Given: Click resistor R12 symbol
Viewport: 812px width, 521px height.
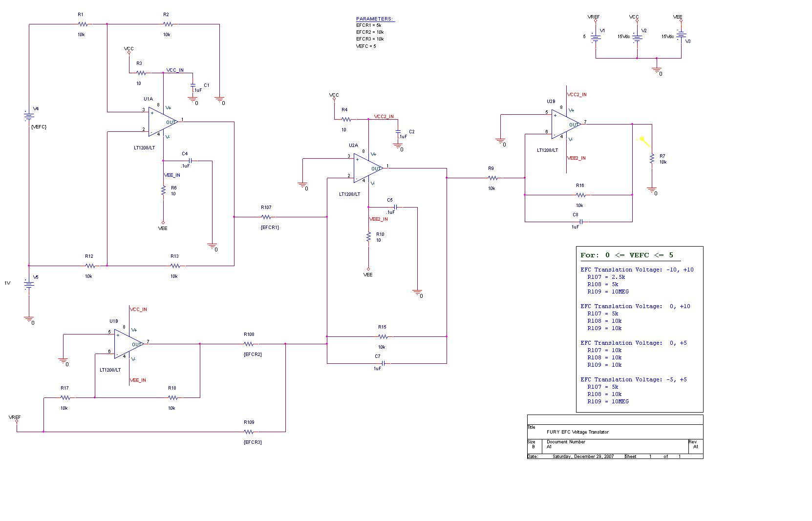Looking at the screenshot, I should pyautogui.click(x=90, y=266).
